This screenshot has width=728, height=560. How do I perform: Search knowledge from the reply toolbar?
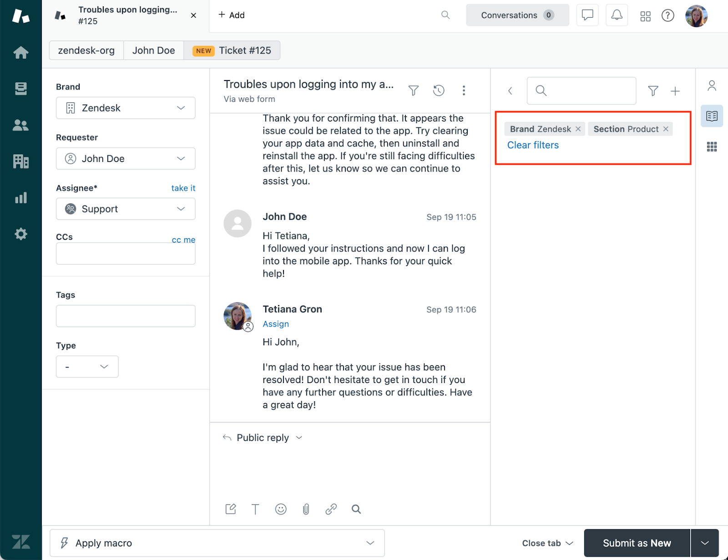[356, 509]
